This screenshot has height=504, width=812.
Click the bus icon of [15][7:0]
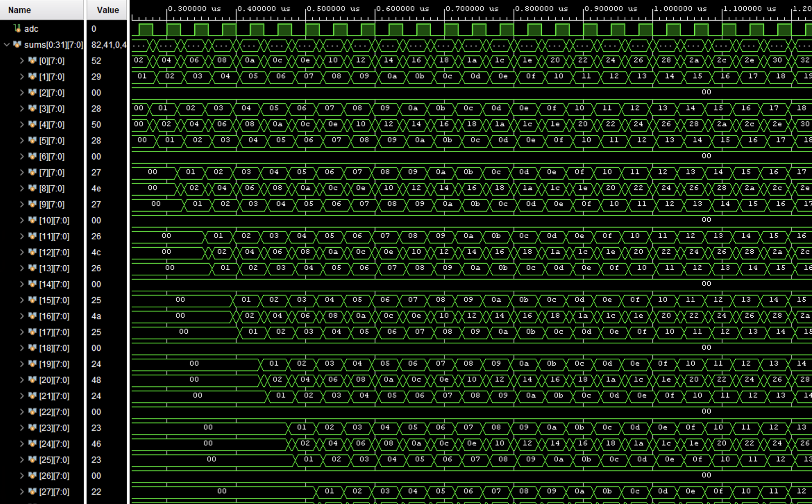click(x=32, y=300)
